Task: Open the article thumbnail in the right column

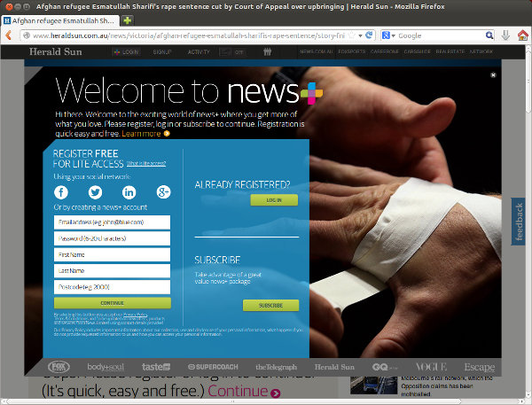Action: coord(373,386)
